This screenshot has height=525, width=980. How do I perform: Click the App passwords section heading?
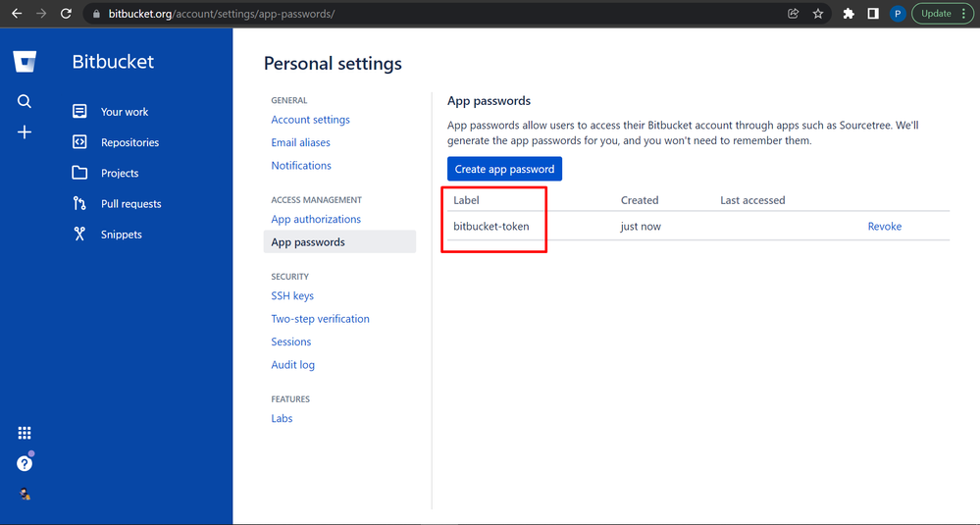(489, 101)
